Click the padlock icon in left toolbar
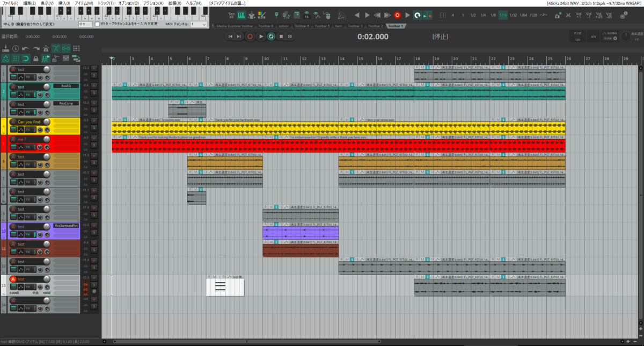The width and height of the screenshot is (644, 346). point(36,59)
